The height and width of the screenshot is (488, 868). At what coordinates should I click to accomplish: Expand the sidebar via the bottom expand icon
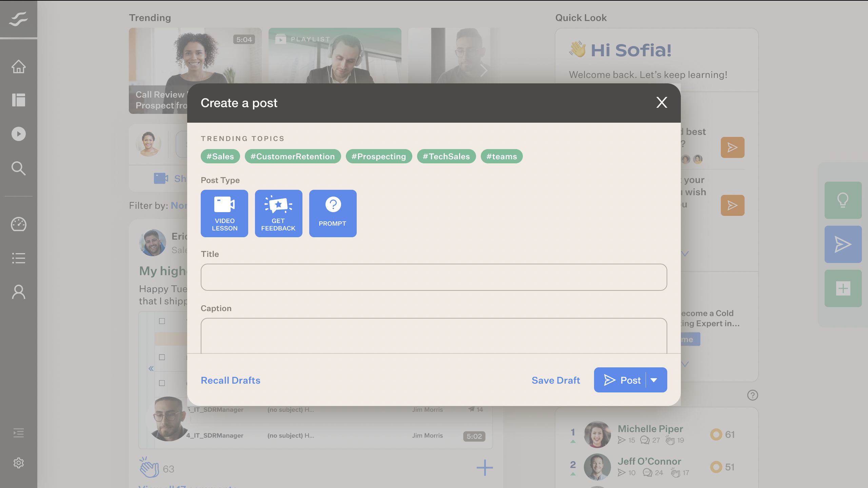pyautogui.click(x=19, y=432)
